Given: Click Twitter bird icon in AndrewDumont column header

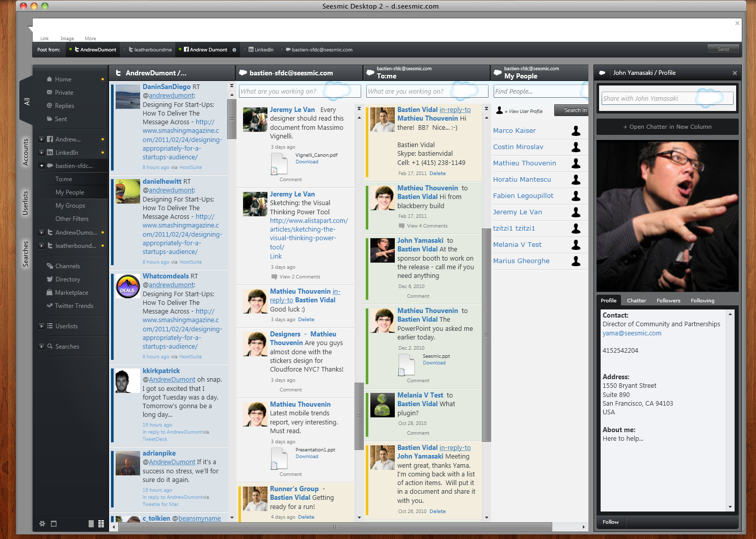Looking at the screenshot, I should pyautogui.click(x=118, y=73).
